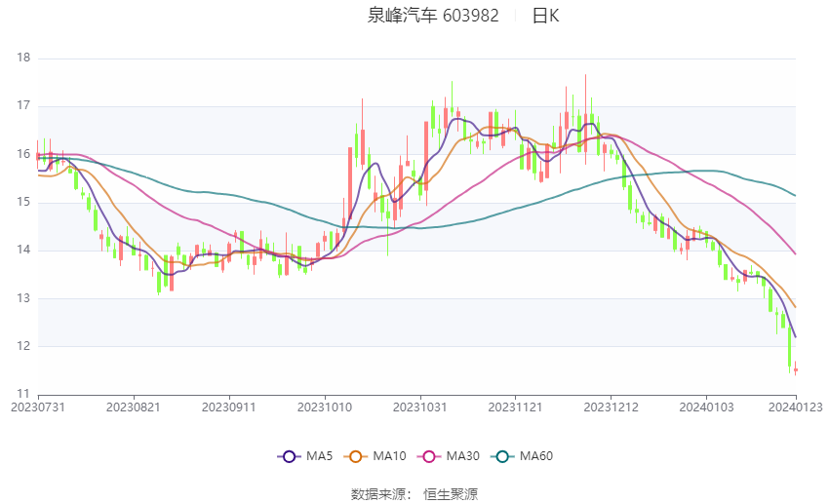Click the y-axis price label 11
Viewport: 829px width, 504px height.
coord(23,394)
